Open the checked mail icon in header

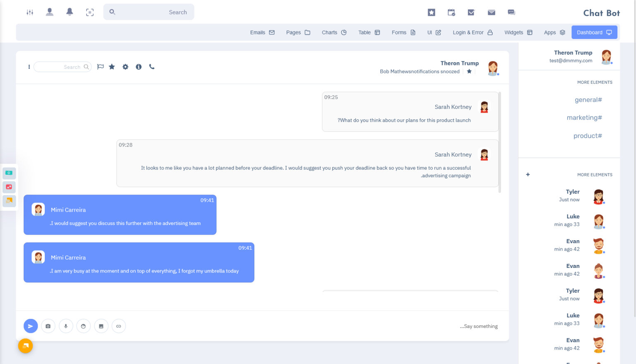point(471,12)
